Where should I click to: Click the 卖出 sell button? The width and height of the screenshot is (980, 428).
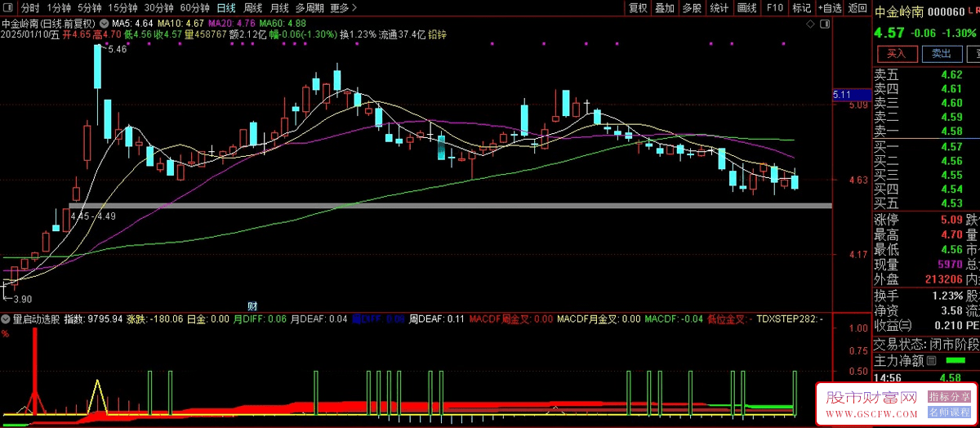point(942,53)
